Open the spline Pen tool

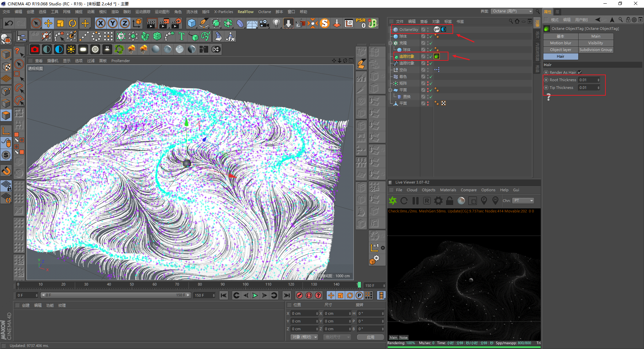[204, 23]
